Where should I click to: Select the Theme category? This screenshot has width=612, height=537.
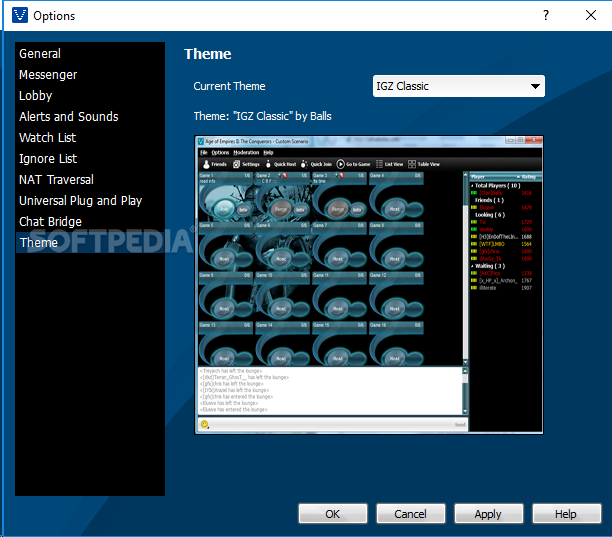point(90,243)
